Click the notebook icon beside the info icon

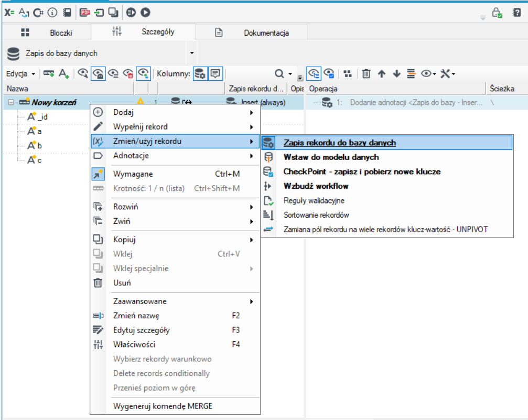[67, 13]
